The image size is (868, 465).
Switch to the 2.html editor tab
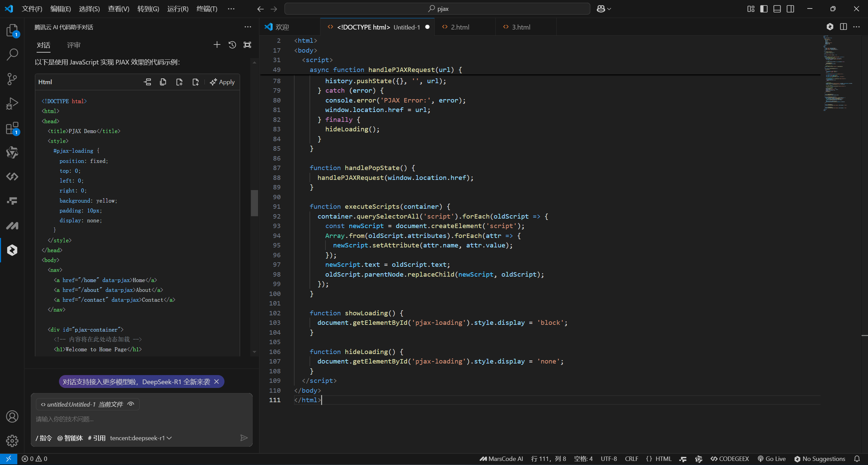pyautogui.click(x=465, y=27)
